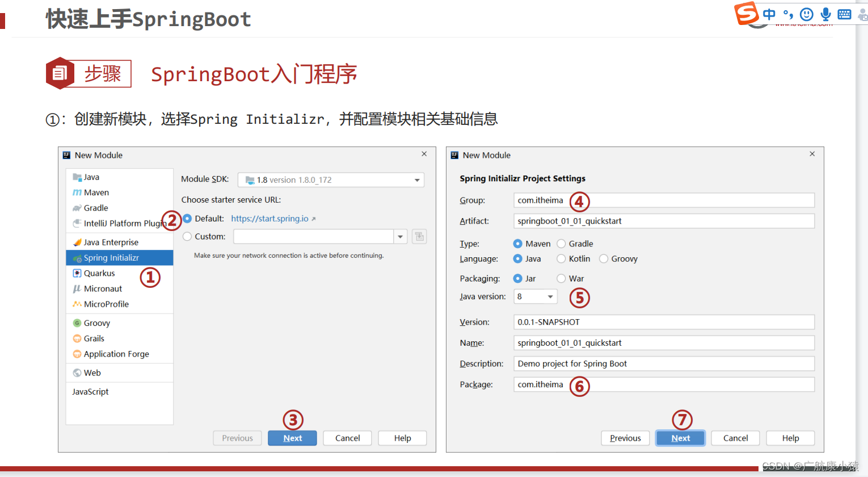
Task: Open the microphone input icon in Sogou toolbar
Action: click(x=825, y=14)
